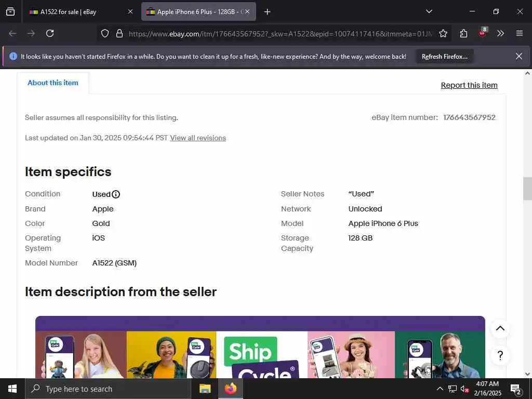This screenshot has height=399, width=532.
Task: Open the help question mark button
Action: pyautogui.click(x=500, y=355)
